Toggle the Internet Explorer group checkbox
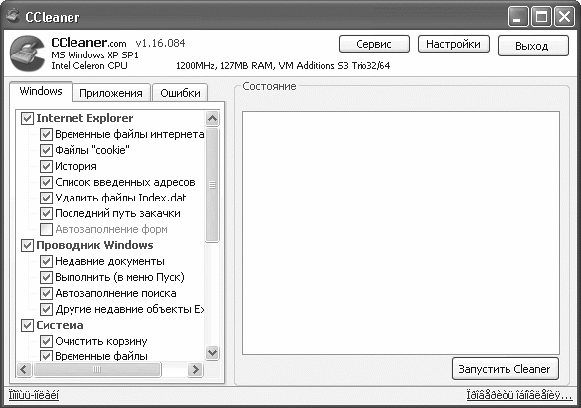This screenshot has width=581, height=408. pos(27,118)
